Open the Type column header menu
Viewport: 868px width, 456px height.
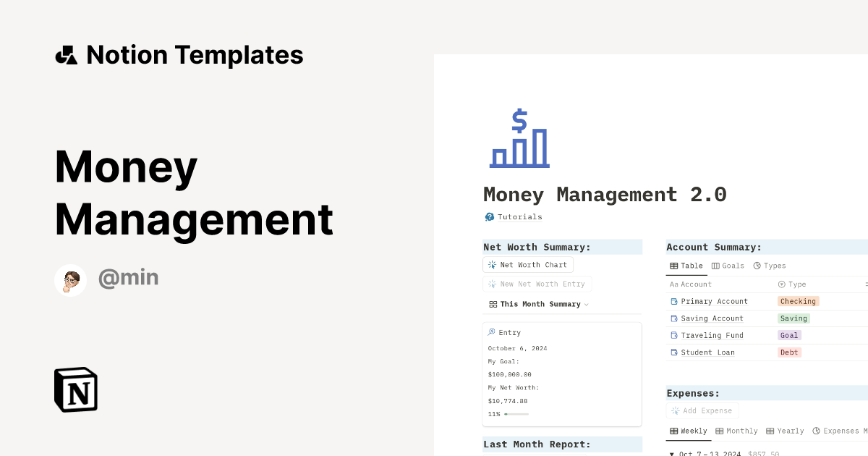coord(792,284)
